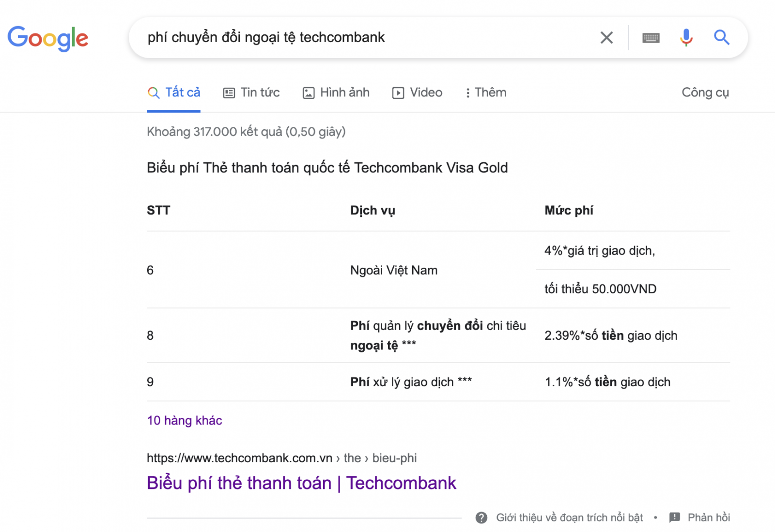Click the question mark icon about featured snippets
The image size is (775, 532).
(481, 517)
